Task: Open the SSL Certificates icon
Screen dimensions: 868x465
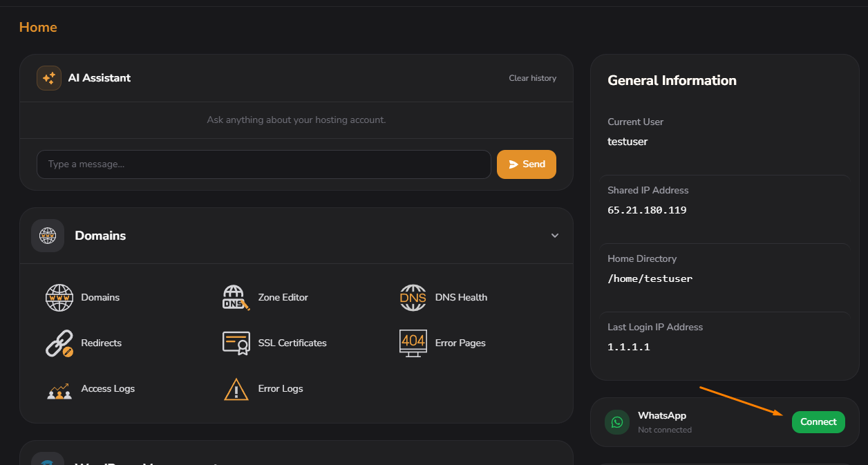Action: (236, 343)
